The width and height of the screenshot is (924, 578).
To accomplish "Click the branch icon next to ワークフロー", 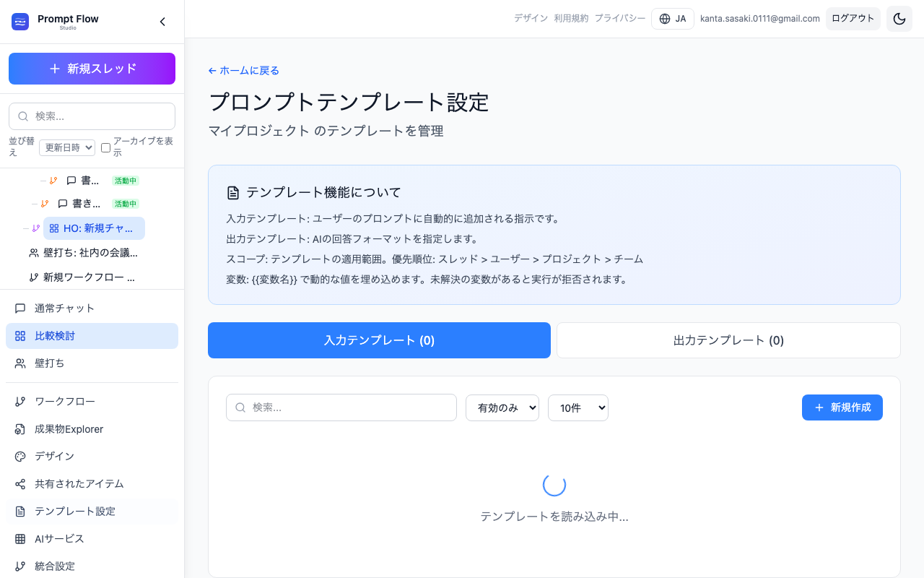I will [20, 402].
